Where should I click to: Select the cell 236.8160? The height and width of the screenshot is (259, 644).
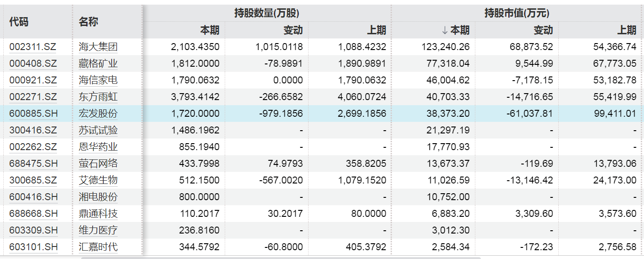point(199,230)
